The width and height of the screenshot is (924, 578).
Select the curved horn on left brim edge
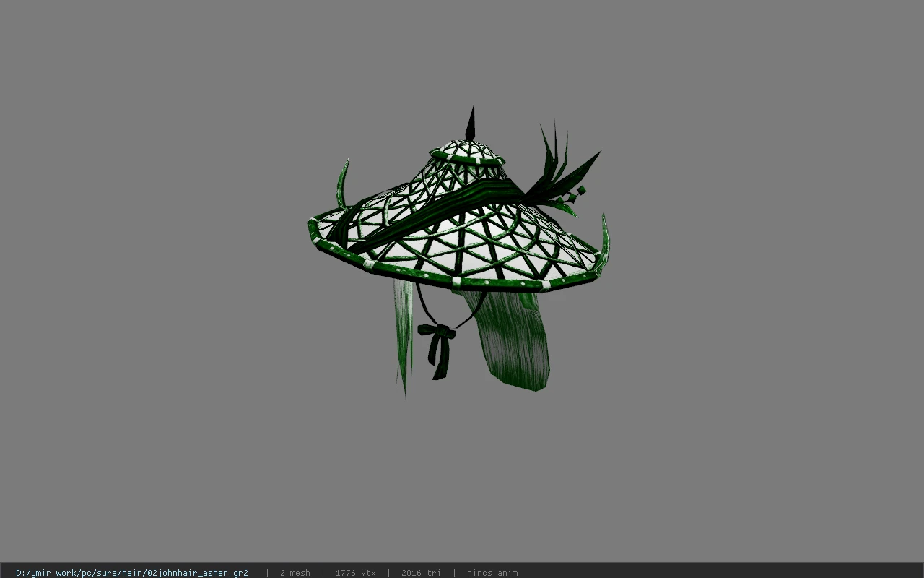pyautogui.click(x=342, y=184)
